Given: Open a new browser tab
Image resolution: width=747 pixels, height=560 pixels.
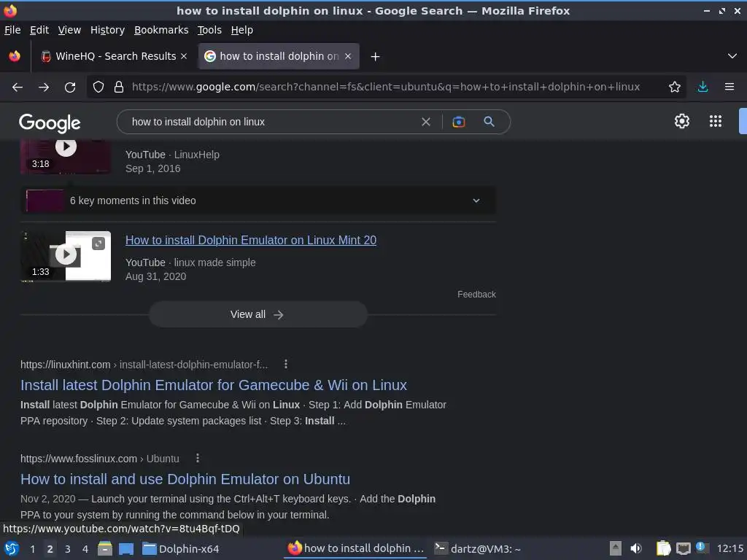Looking at the screenshot, I should click(x=376, y=57).
